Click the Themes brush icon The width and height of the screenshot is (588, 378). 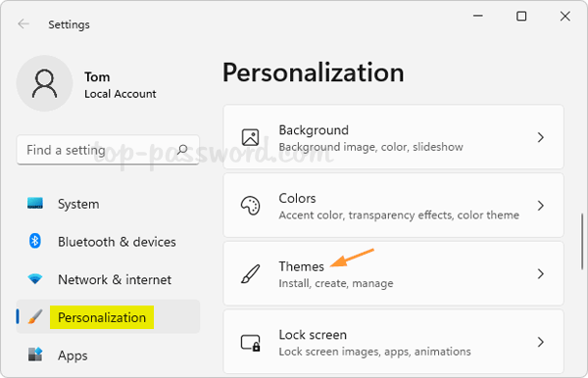coord(250,274)
